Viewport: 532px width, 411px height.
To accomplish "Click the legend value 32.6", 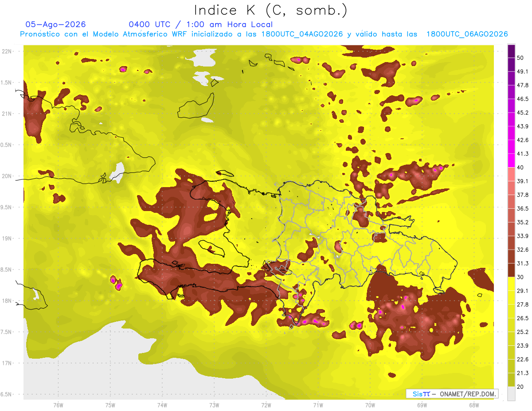I will coord(523,250).
